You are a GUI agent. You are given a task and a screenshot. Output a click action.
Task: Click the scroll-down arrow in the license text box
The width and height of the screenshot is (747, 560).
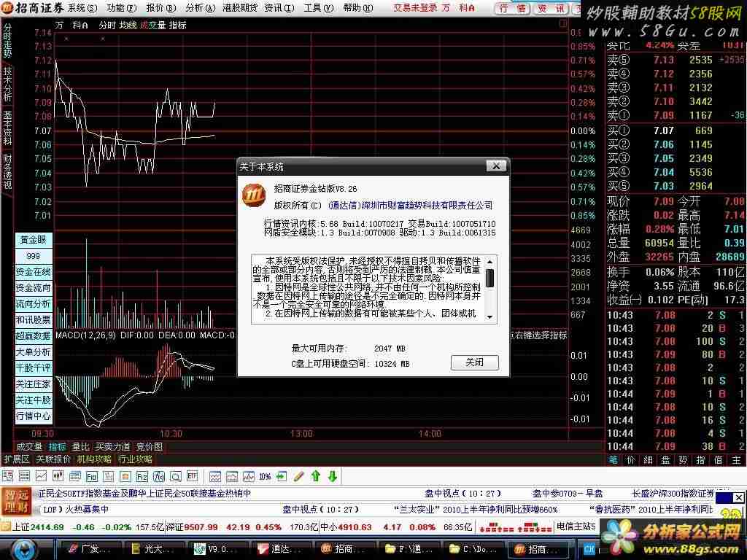489,317
